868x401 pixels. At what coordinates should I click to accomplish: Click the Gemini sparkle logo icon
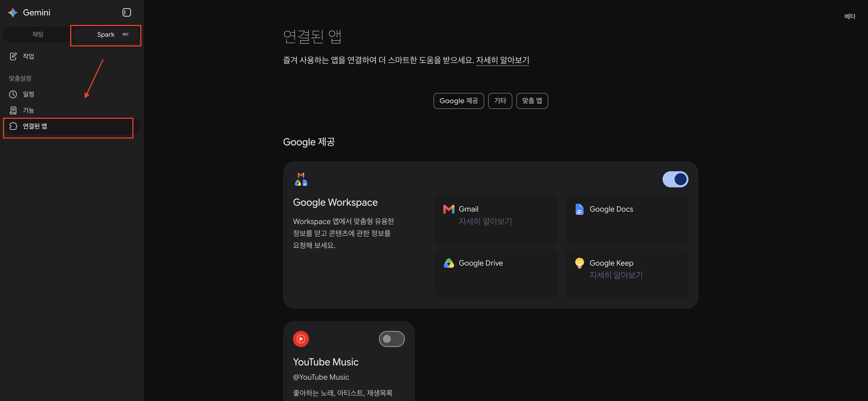[x=13, y=12]
